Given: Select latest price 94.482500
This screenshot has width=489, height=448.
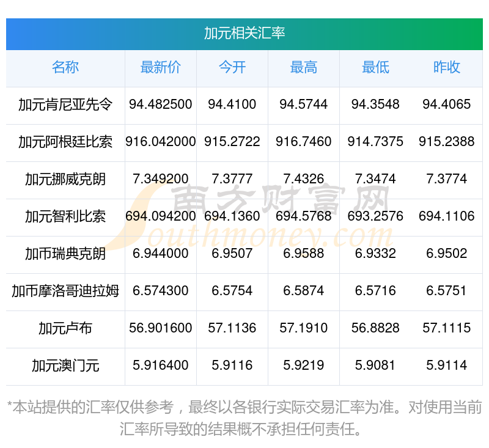Looking at the screenshot, I should tap(161, 104).
